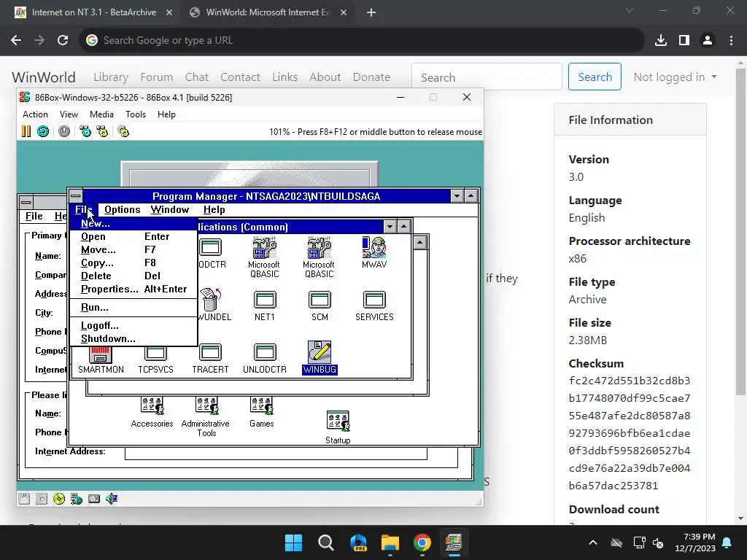Choose New... in the File menu
The height and width of the screenshot is (560, 747).
(x=133, y=223)
